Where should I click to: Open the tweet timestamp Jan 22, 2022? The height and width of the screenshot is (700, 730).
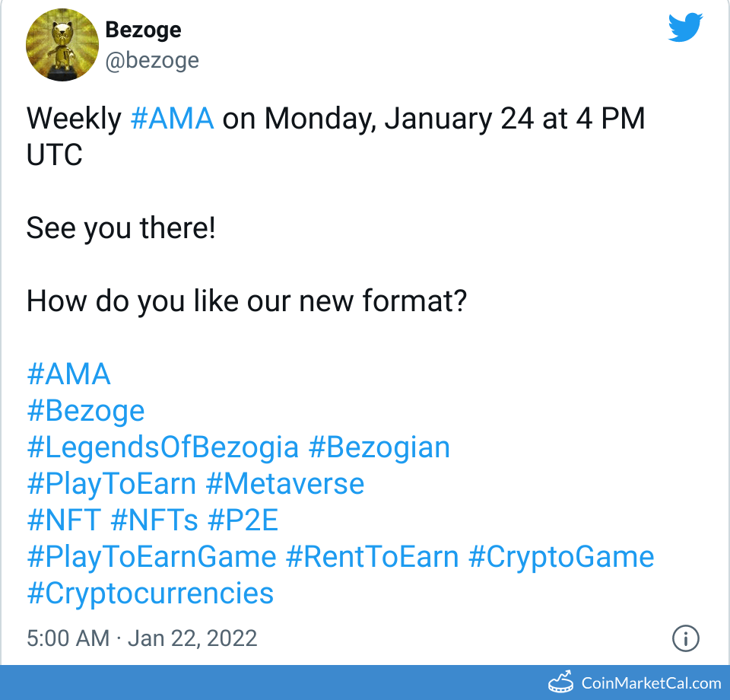tap(192, 638)
